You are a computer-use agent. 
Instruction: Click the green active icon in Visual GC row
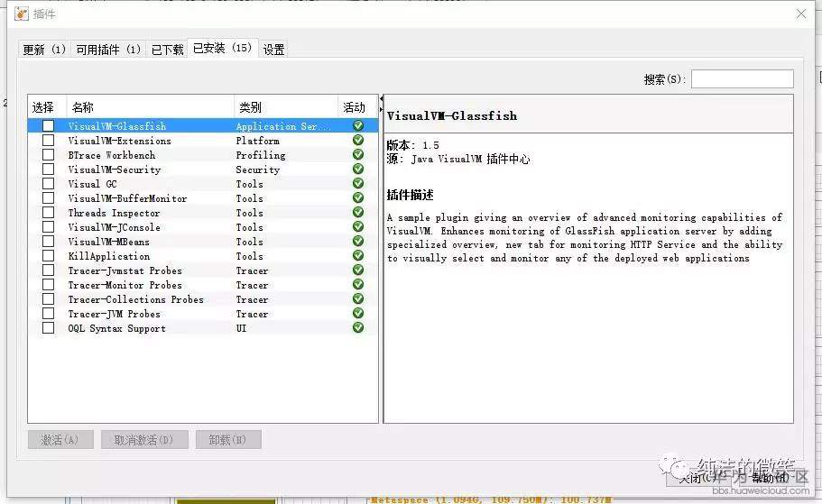coord(358,183)
